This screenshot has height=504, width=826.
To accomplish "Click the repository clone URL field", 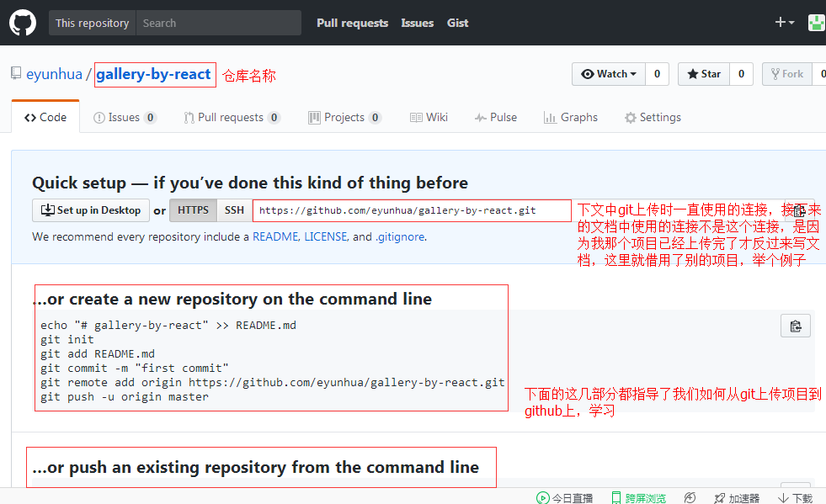I will (x=412, y=210).
